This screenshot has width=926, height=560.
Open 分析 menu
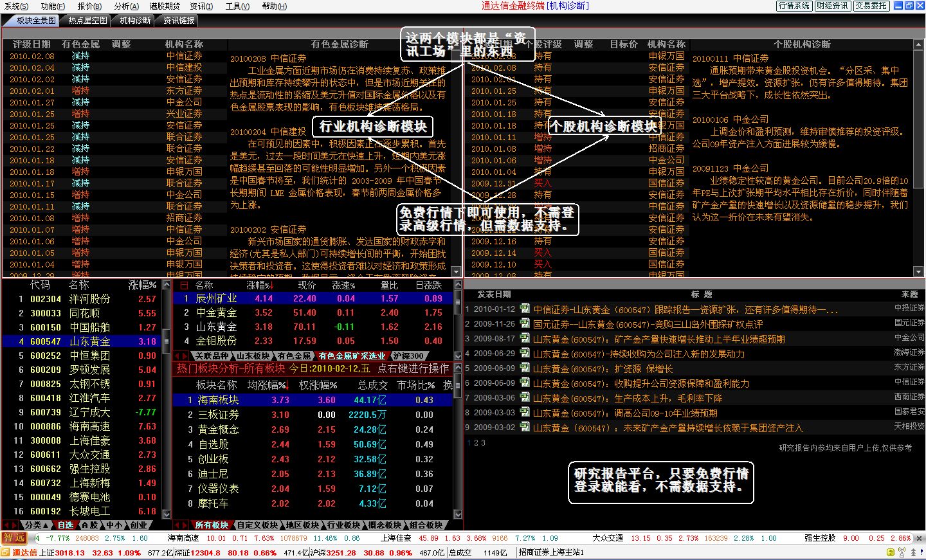(x=127, y=6)
